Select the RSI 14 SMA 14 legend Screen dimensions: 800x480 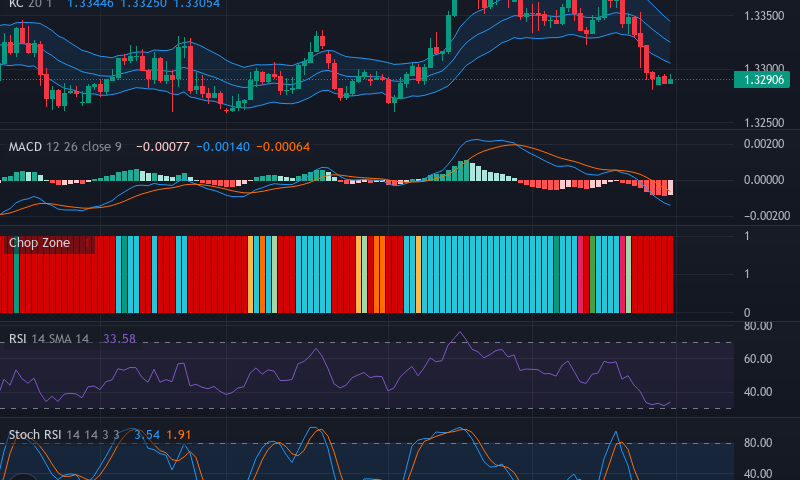pyautogui.click(x=49, y=339)
